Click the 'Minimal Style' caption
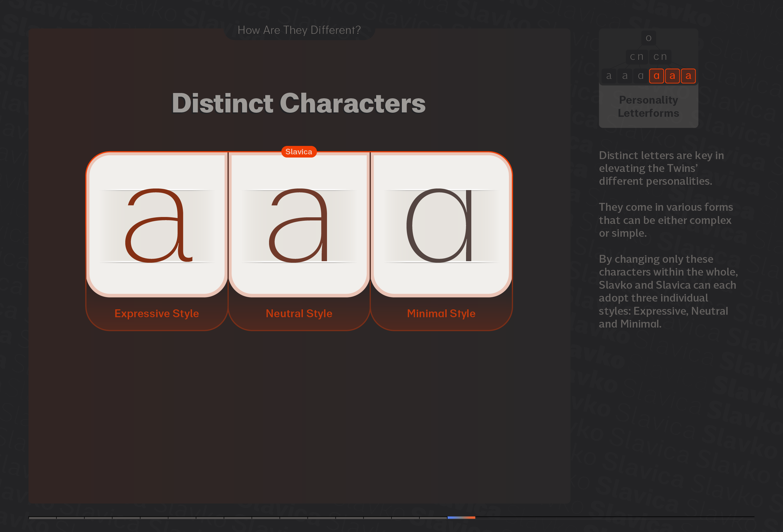783x532 pixels. [x=441, y=313]
